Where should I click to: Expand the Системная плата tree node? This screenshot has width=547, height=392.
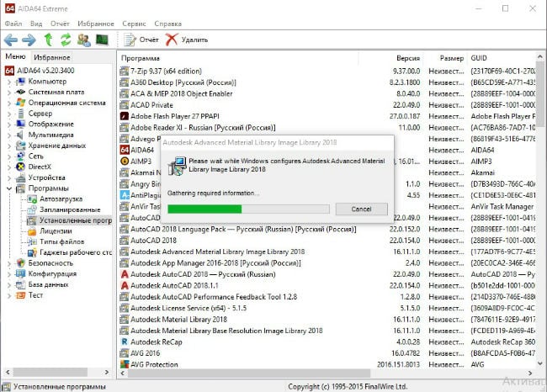point(9,92)
